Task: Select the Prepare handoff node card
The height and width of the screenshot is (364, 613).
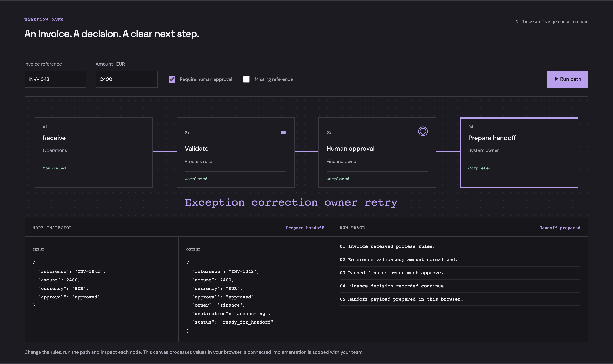Action: pos(519,152)
